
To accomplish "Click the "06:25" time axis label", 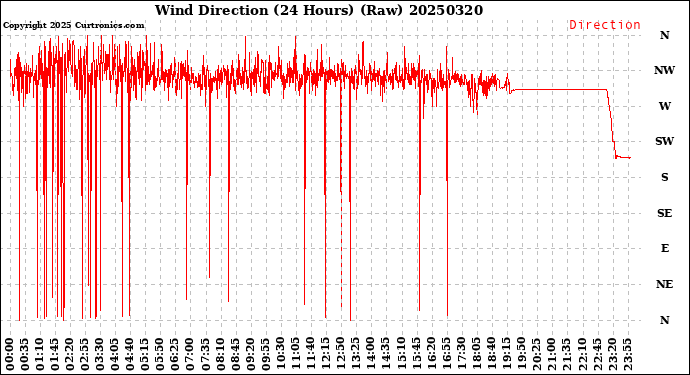I will [x=175, y=355].
